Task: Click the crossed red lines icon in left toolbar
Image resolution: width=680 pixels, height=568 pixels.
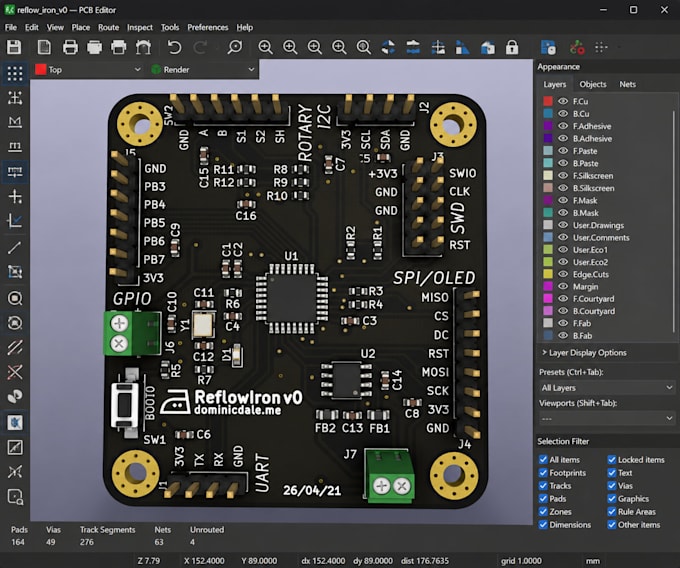Action: [x=15, y=372]
